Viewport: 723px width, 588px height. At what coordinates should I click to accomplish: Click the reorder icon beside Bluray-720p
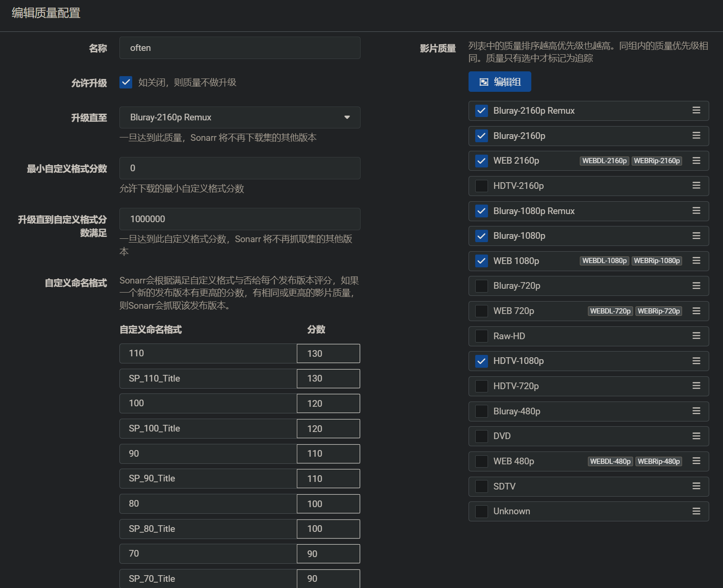coord(696,286)
